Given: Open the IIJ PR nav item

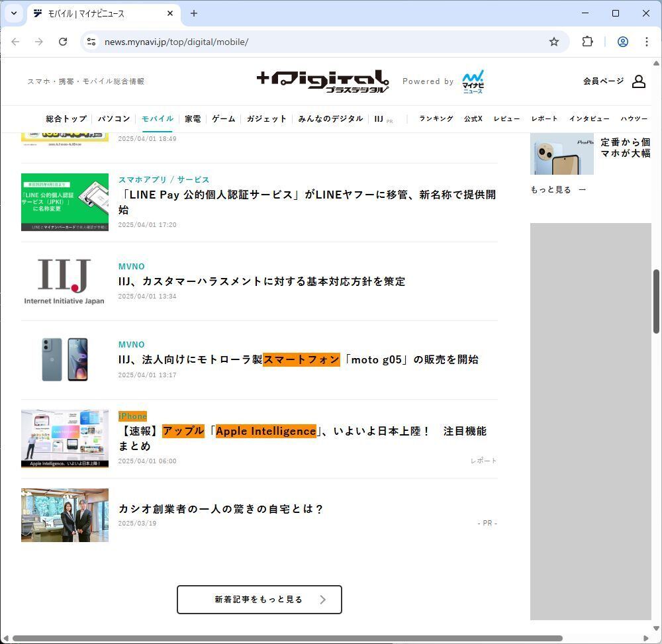Looking at the screenshot, I should [383, 119].
